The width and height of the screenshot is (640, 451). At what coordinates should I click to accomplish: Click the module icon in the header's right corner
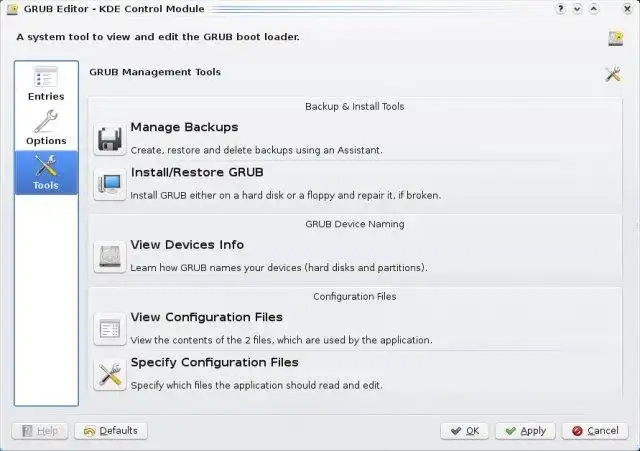click(615, 38)
